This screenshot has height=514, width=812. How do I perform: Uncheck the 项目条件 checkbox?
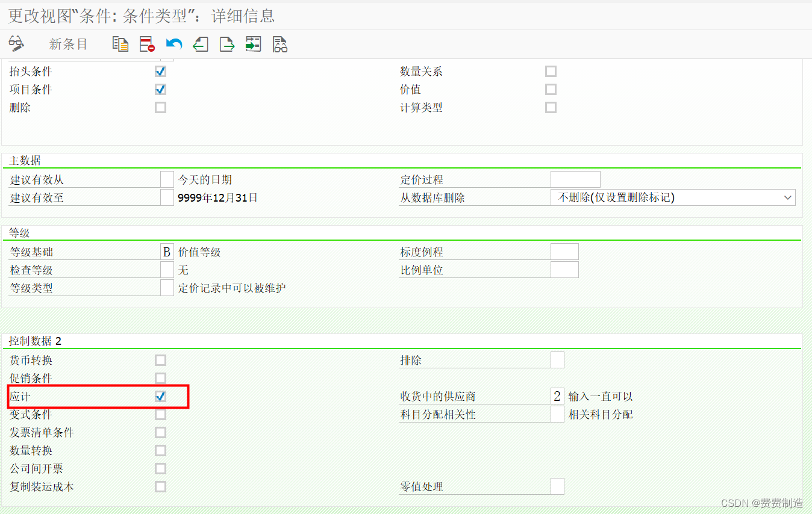160,90
